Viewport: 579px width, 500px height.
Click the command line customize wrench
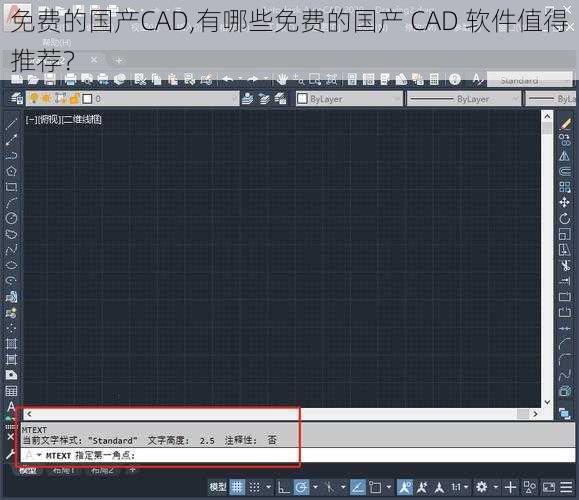pyautogui.click(x=10, y=455)
